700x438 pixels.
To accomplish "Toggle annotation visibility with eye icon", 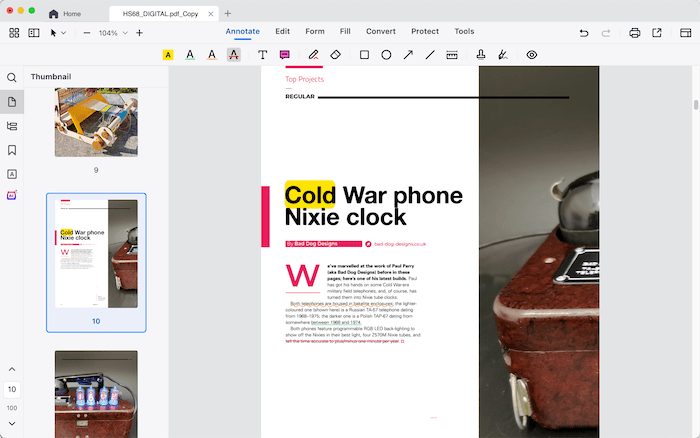I will 532,55.
